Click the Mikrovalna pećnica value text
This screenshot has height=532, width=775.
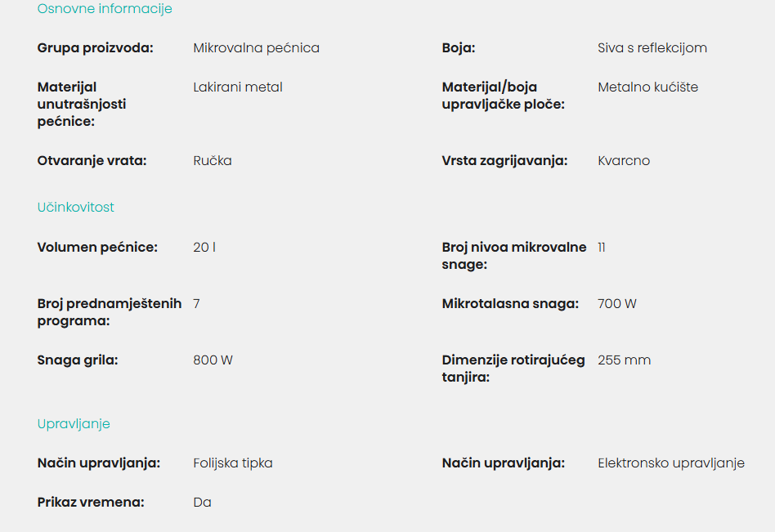click(x=256, y=48)
